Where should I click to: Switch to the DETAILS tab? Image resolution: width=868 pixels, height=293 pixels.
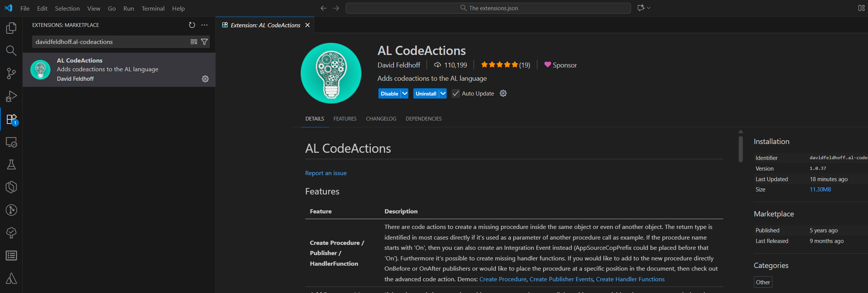(315, 119)
